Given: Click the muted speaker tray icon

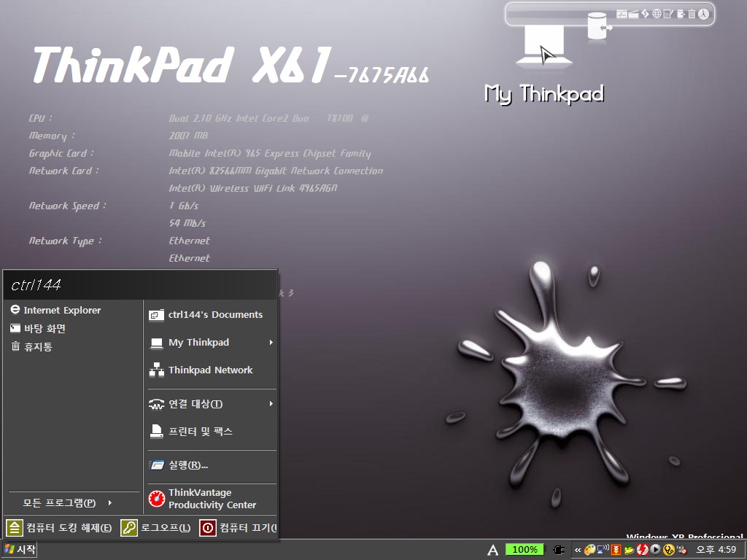Looking at the screenshot, I should coord(681,550).
